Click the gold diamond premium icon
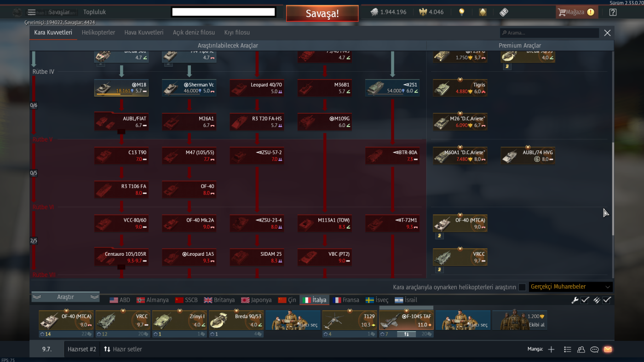 click(483, 12)
